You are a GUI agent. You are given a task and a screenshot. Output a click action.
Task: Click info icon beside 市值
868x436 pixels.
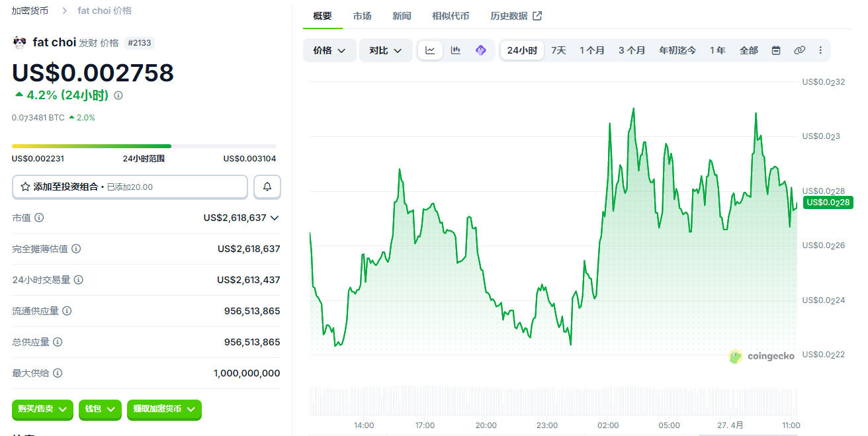click(x=39, y=218)
